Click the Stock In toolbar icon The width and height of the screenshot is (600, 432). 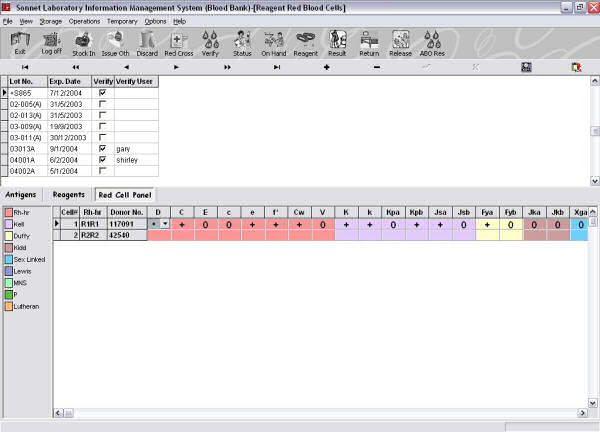coord(84,43)
